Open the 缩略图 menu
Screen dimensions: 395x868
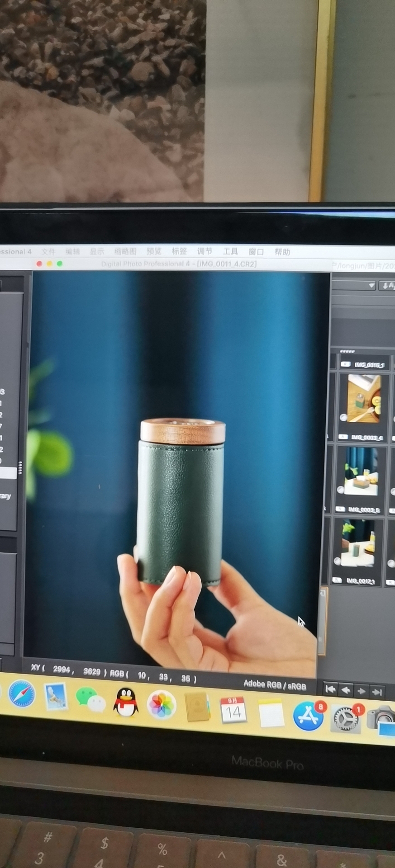(x=125, y=251)
